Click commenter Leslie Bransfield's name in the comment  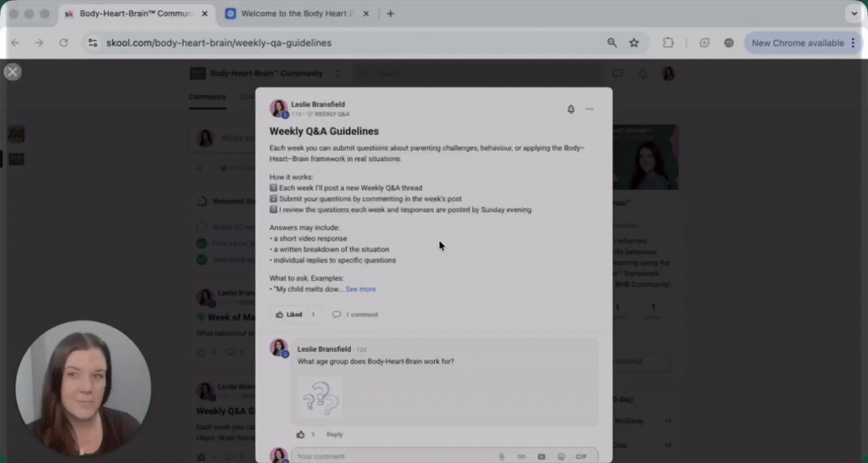pyautogui.click(x=324, y=349)
